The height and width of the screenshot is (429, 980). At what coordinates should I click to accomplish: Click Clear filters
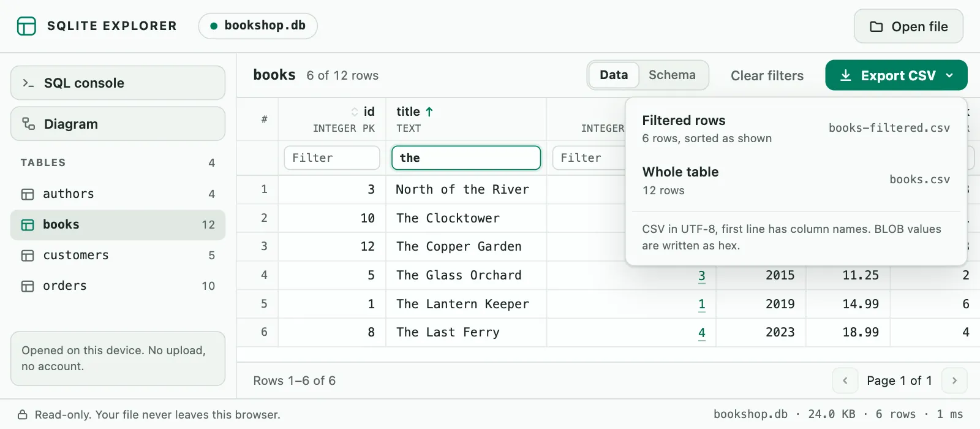767,75
